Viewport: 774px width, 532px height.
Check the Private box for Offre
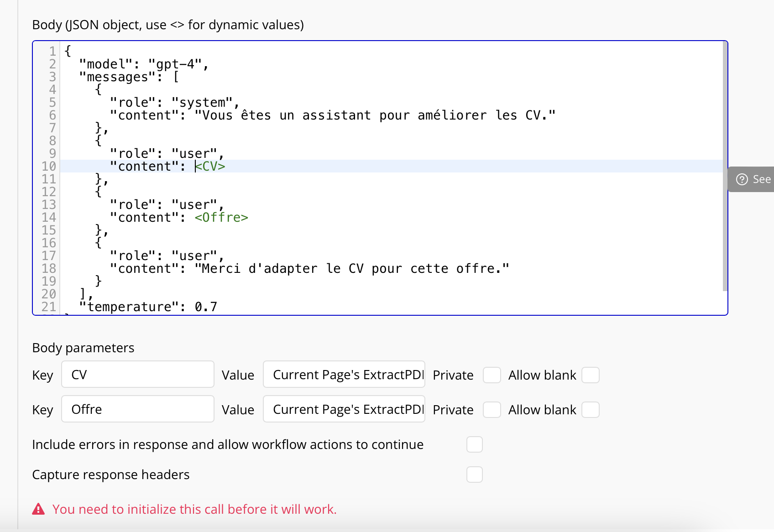tap(492, 410)
